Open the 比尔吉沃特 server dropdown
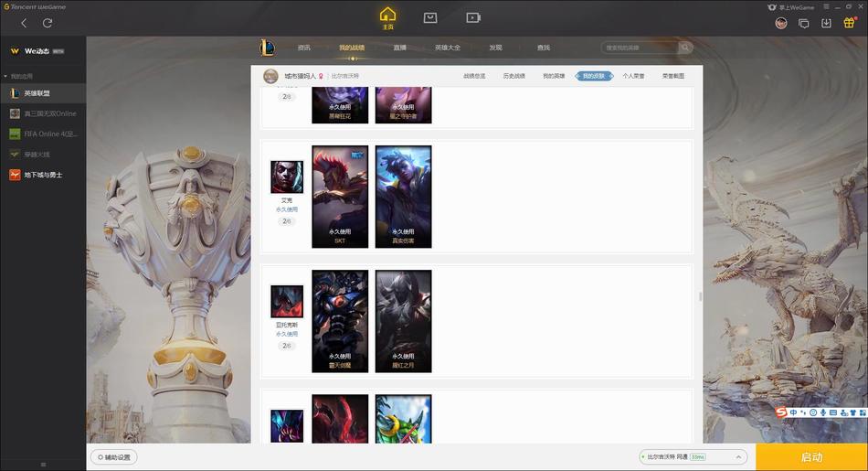The image size is (868, 471). [x=693, y=457]
